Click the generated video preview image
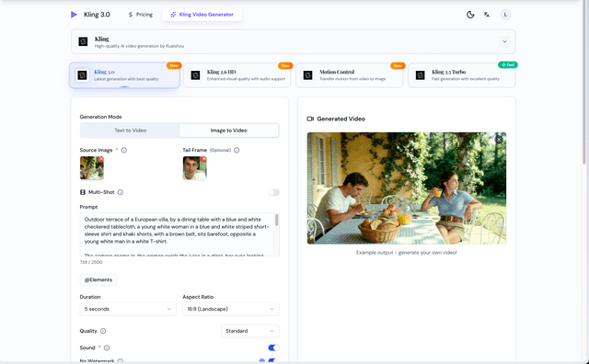 click(407, 188)
